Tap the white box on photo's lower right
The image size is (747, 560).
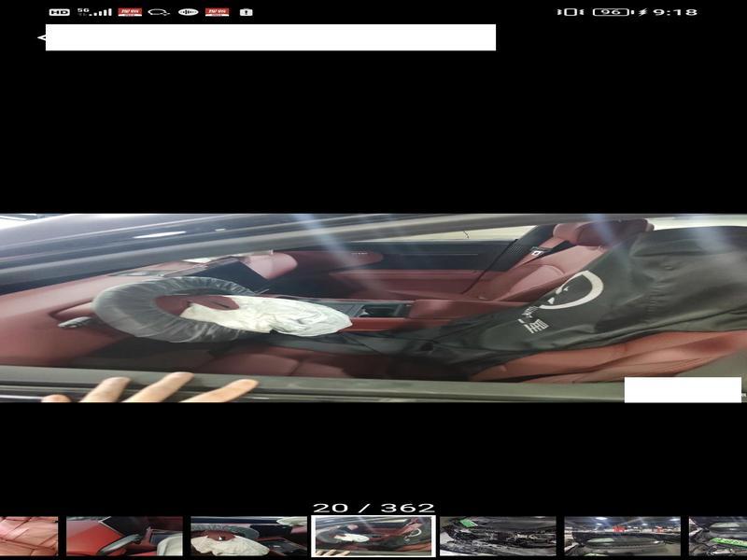[682, 389]
